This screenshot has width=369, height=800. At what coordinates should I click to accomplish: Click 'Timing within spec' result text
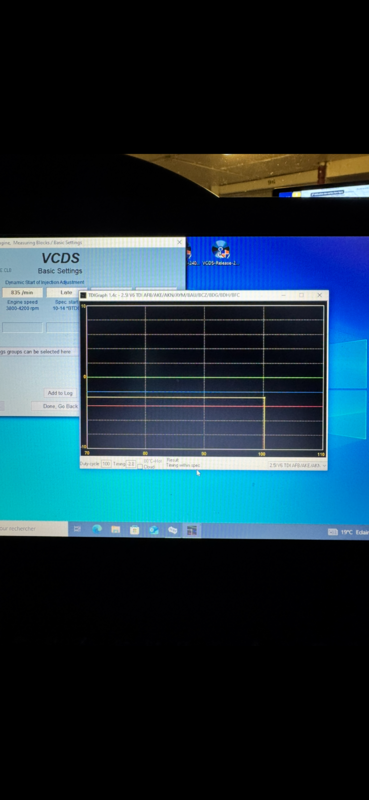183,465
